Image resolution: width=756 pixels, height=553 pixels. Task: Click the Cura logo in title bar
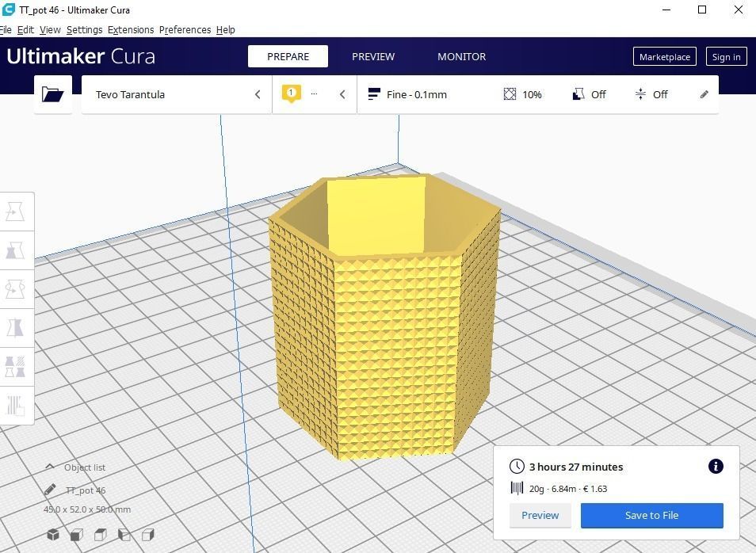(8, 10)
